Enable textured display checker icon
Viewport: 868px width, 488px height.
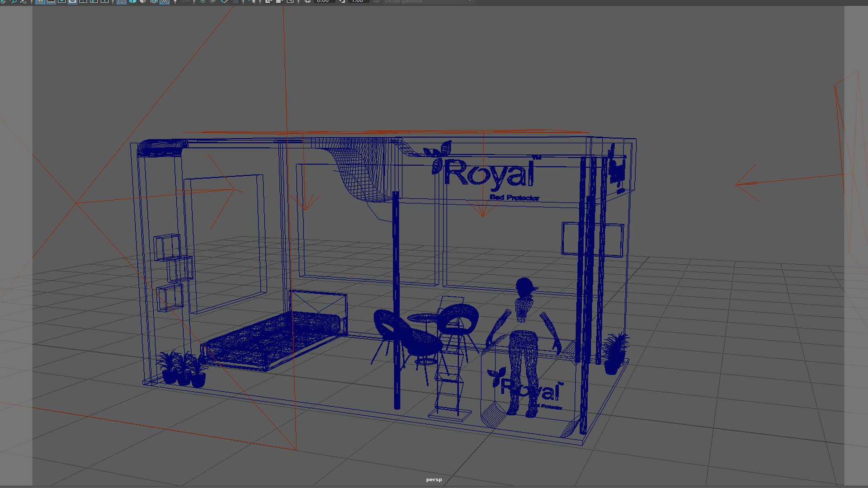click(165, 1)
